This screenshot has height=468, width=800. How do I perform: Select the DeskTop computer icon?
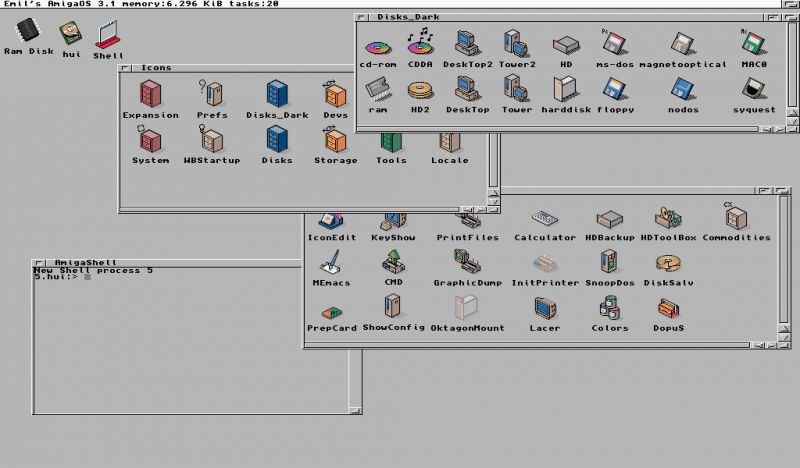pos(467,88)
